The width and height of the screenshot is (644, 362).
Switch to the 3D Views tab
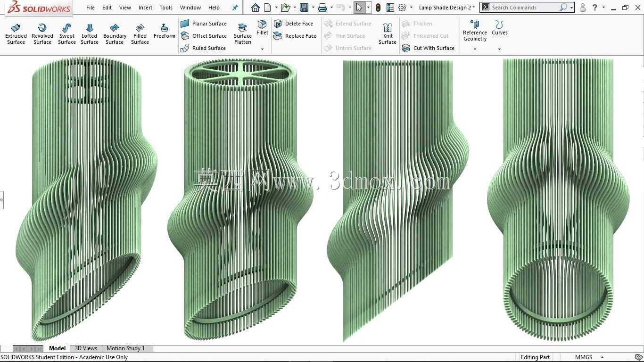pyautogui.click(x=86, y=348)
